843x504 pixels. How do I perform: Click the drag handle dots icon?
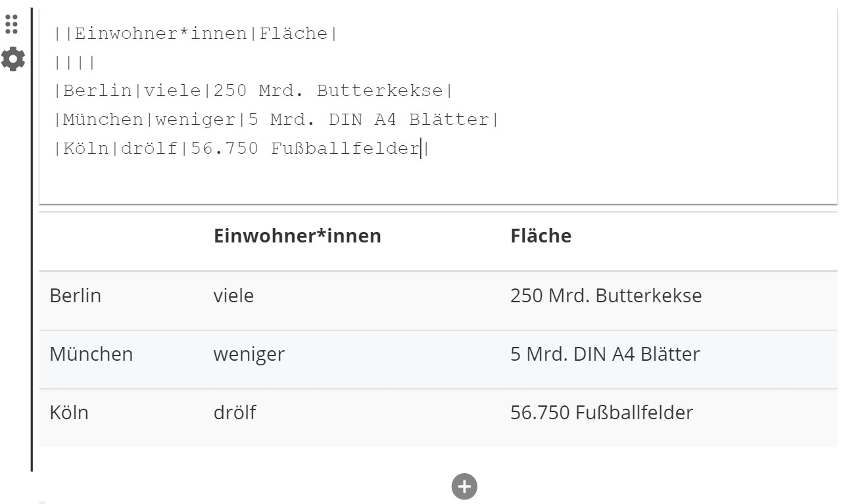coord(11,24)
